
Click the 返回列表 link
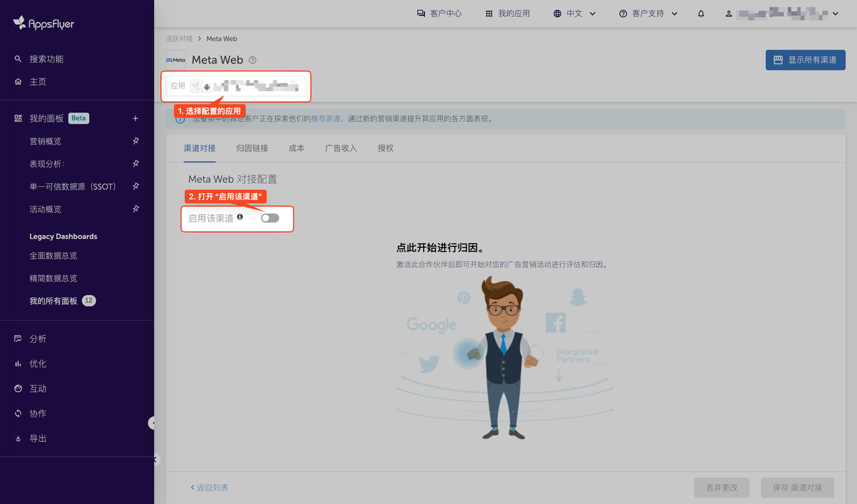(x=209, y=487)
